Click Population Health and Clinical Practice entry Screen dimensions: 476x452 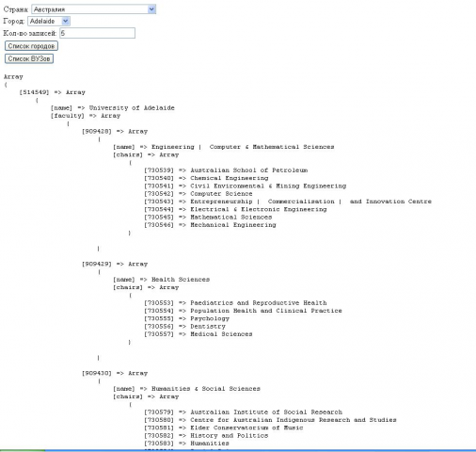tap(243, 311)
